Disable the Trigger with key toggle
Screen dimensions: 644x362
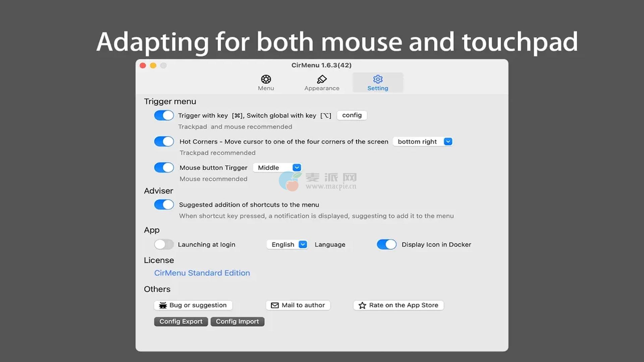click(x=164, y=115)
